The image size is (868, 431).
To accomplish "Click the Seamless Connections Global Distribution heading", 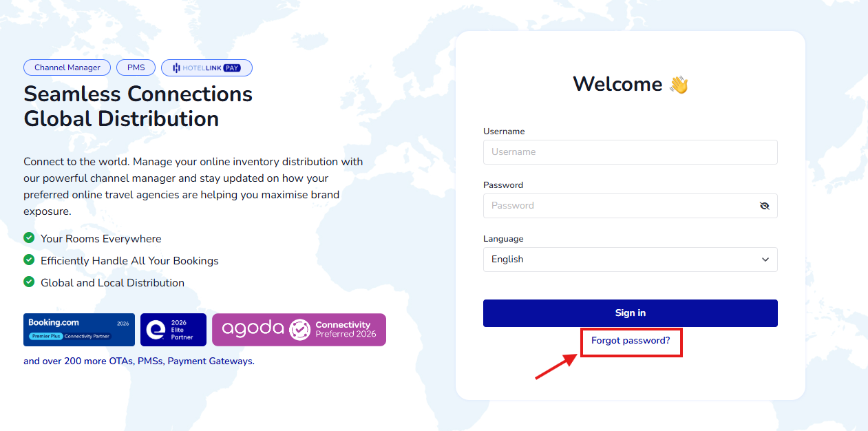I will (x=138, y=106).
